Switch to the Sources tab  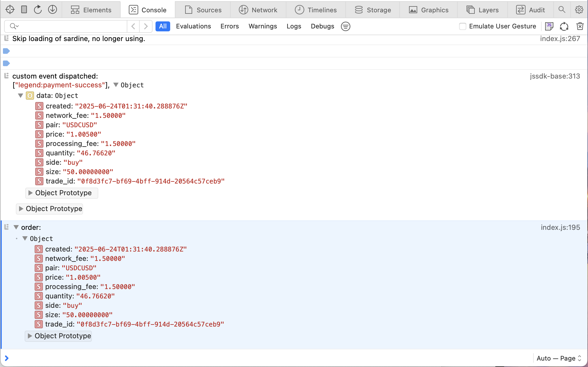pyautogui.click(x=203, y=10)
